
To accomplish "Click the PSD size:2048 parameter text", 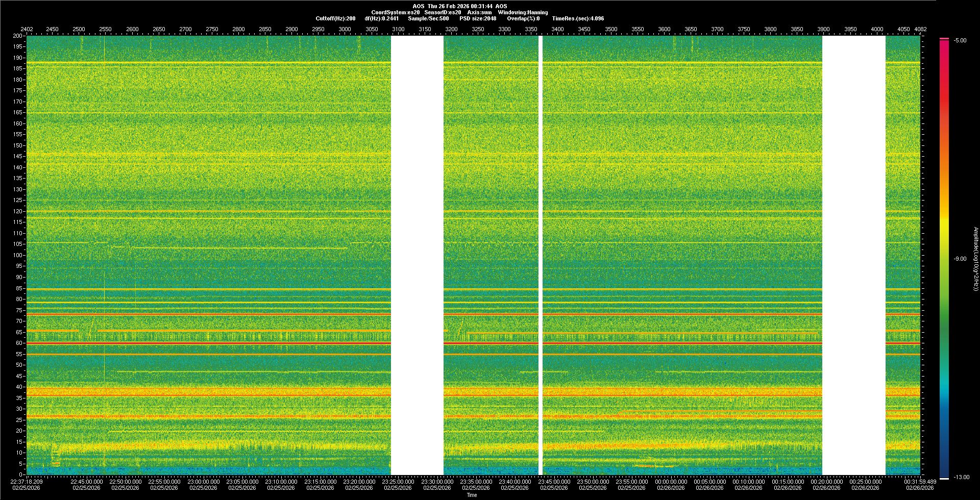I will click(478, 18).
